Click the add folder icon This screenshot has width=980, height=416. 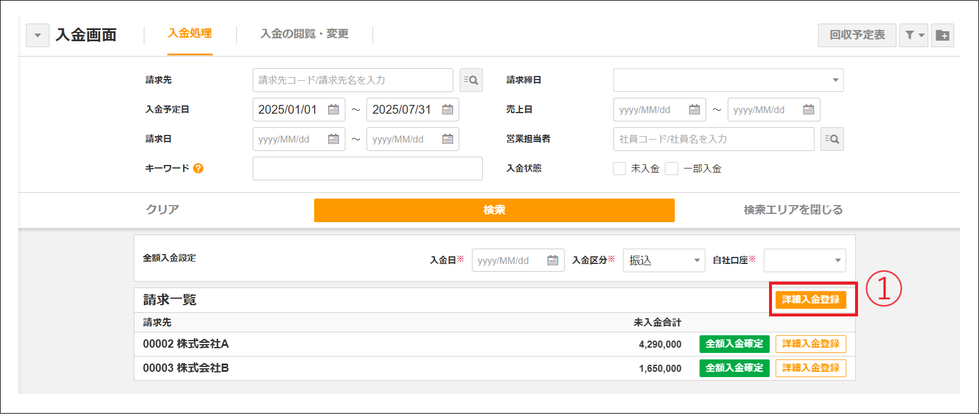pyautogui.click(x=942, y=35)
